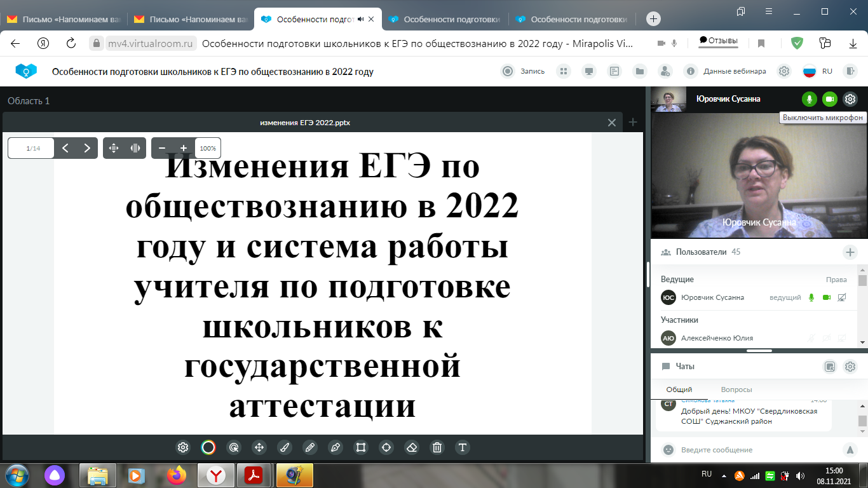Turn off the green camera button
The width and height of the screenshot is (868, 488).
coord(829,99)
